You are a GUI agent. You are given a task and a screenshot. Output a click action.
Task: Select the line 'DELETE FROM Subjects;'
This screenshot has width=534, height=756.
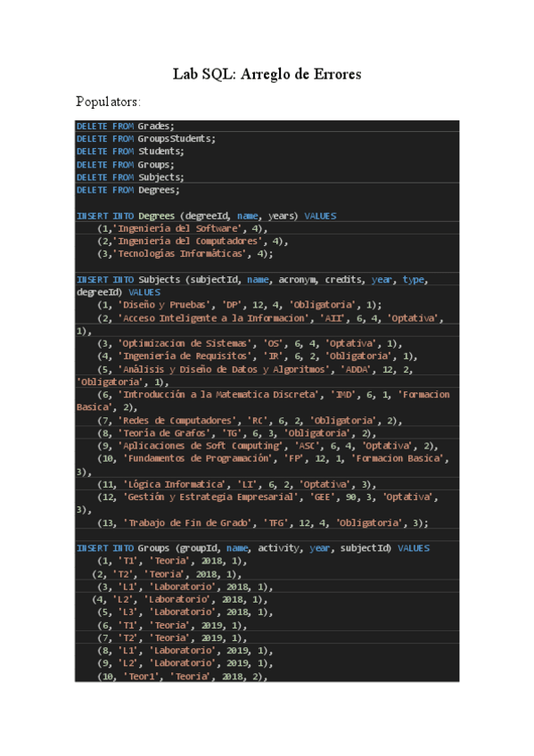click(130, 177)
